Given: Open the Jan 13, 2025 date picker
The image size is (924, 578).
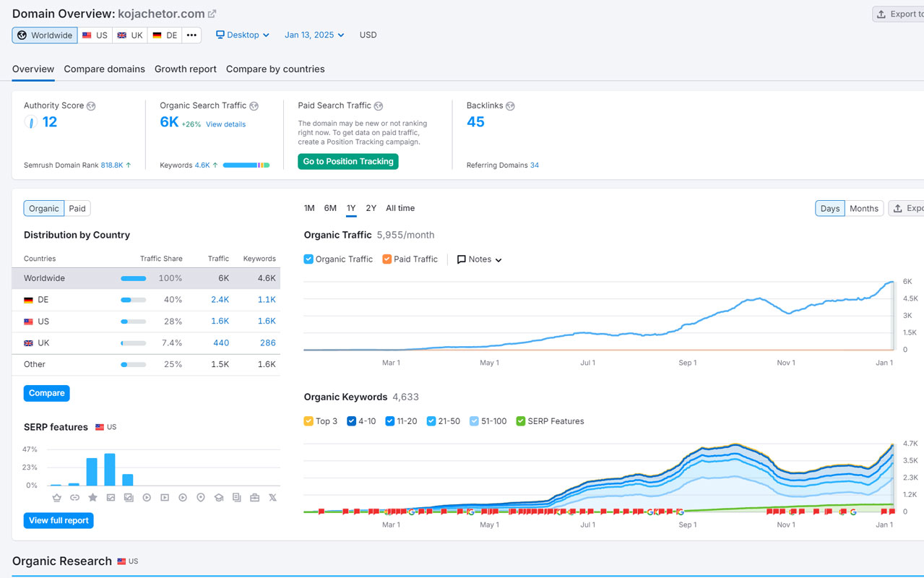Looking at the screenshot, I should pyautogui.click(x=314, y=35).
